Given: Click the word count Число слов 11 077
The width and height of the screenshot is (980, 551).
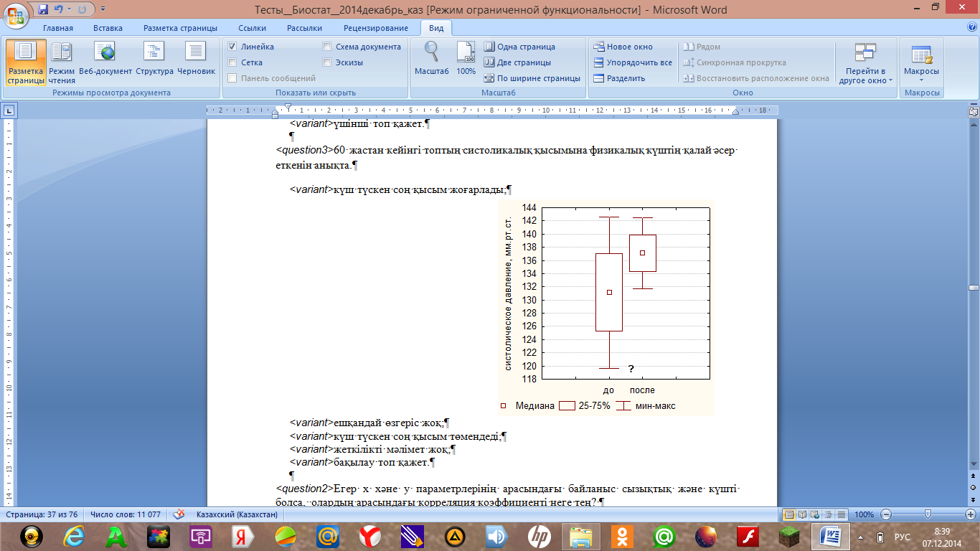Looking at the screenshot, I should [x=124, y=515].
